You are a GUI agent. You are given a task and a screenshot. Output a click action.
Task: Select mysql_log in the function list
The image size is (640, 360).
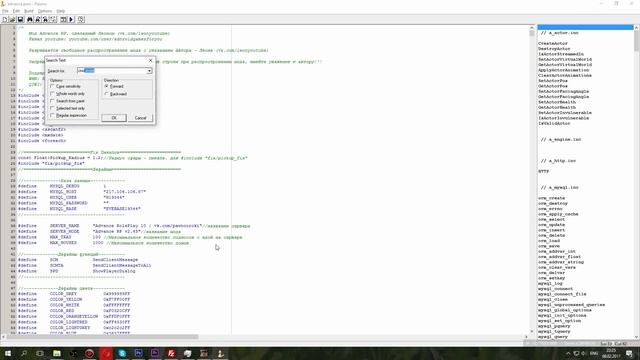tap(550, 283)
